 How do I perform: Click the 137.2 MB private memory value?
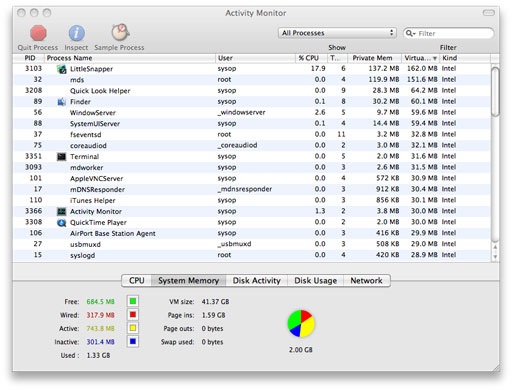(384, 69)
